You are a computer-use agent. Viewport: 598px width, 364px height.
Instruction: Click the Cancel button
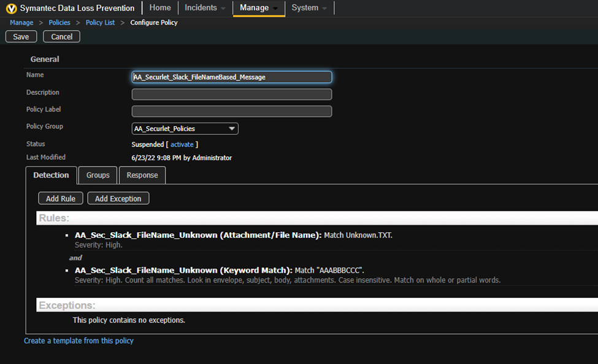(61, 37)
